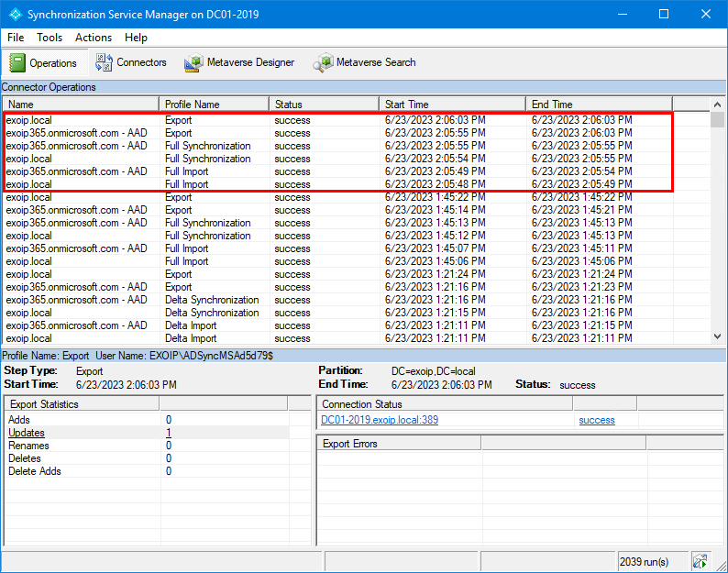
Task: Open the File menu
Action: click(x=16, y=38)
